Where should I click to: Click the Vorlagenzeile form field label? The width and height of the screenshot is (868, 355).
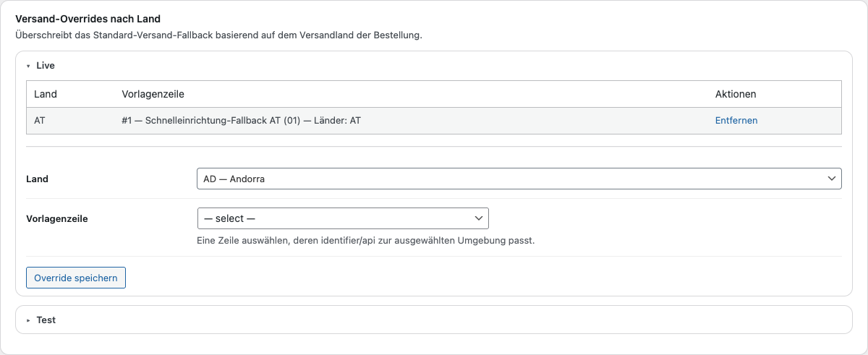pos(56,218)
